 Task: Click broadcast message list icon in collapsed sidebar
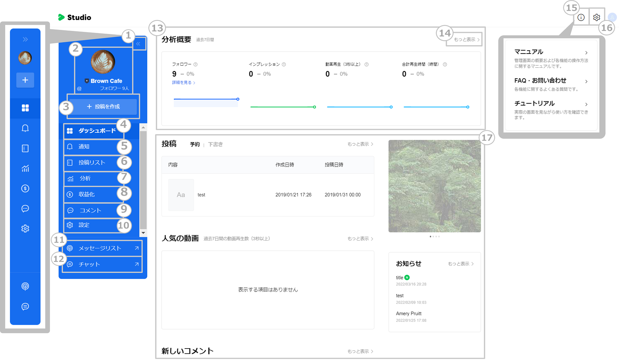point(25,286)
